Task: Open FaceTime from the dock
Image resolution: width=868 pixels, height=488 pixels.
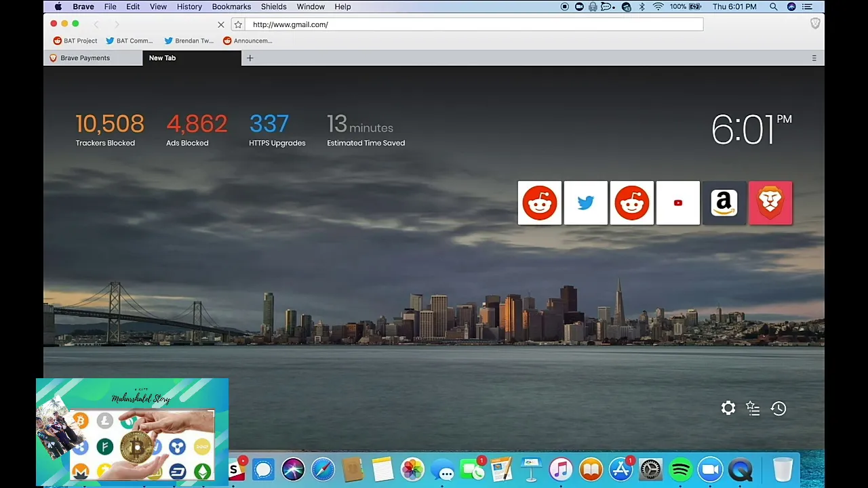Action: pos(472,469)
